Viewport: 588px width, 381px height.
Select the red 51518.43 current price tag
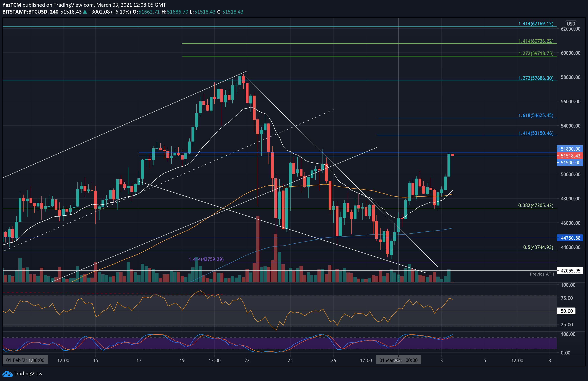pyautogui.click(x=570, y=156)
